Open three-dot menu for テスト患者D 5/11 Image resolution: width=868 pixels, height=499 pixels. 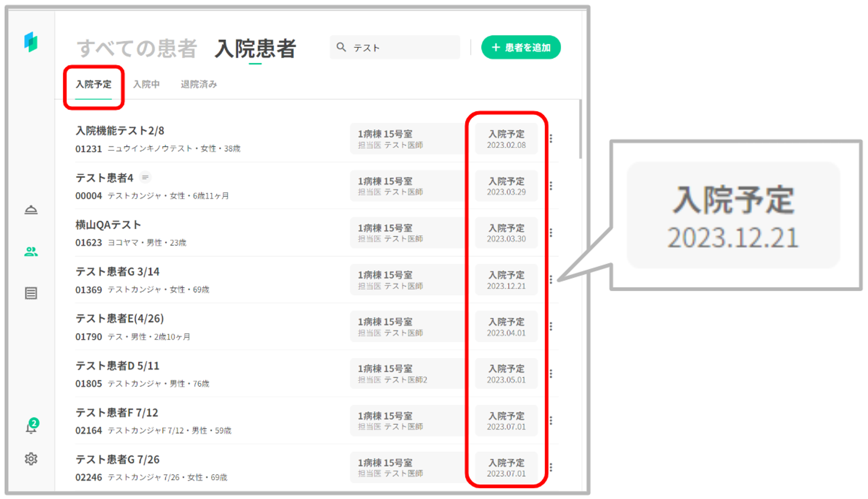tap(551, 373)
